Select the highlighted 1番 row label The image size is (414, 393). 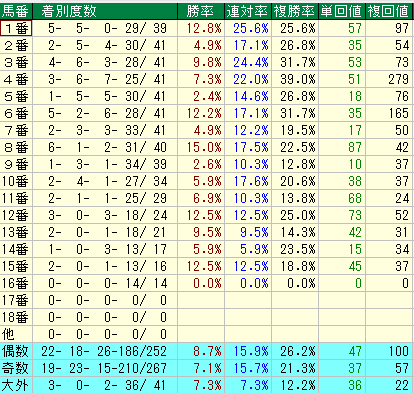(x=16, y=28)
